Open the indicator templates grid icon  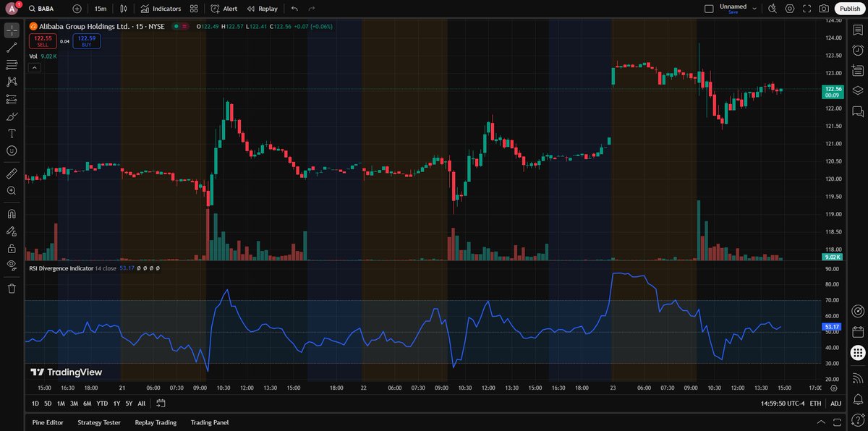click(x=194, y=9)
